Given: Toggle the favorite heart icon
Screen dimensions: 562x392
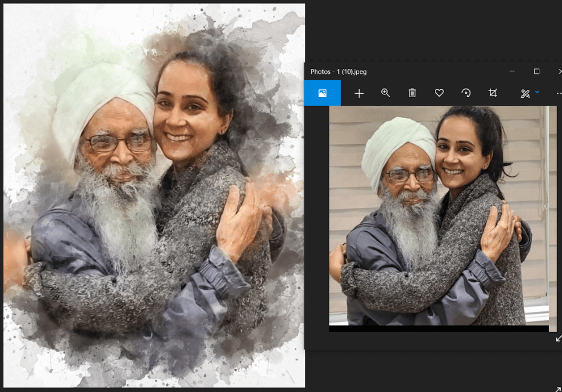Looking at the screenshot, I should coord(439,93).
